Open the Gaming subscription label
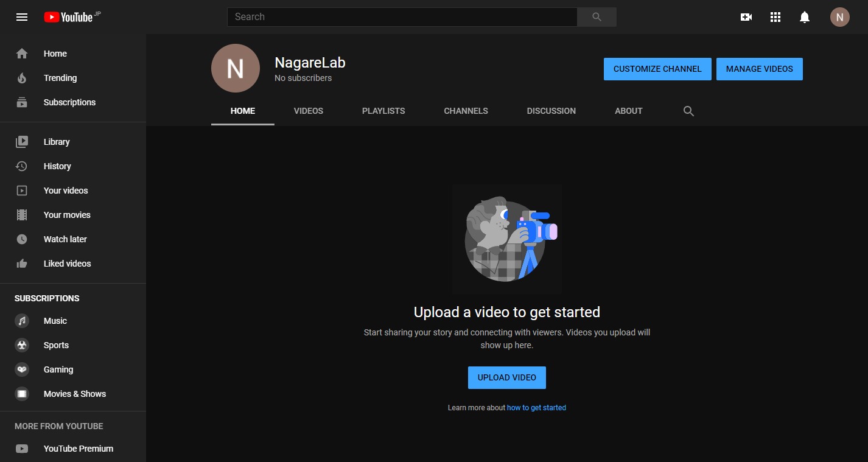The image size is (868, 462). [58, 369]
